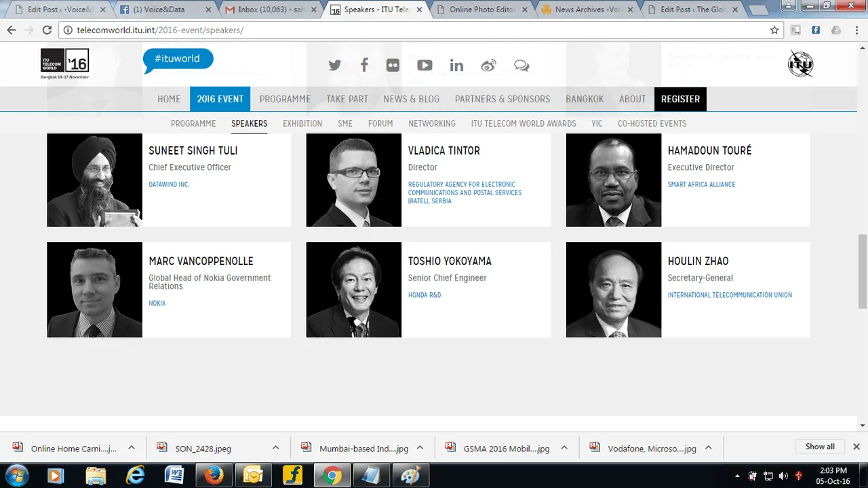Screen dimensions: 868x488
Task: Click the HAMADOUN TOURÉ speaker name
Action: coord(709,150)
